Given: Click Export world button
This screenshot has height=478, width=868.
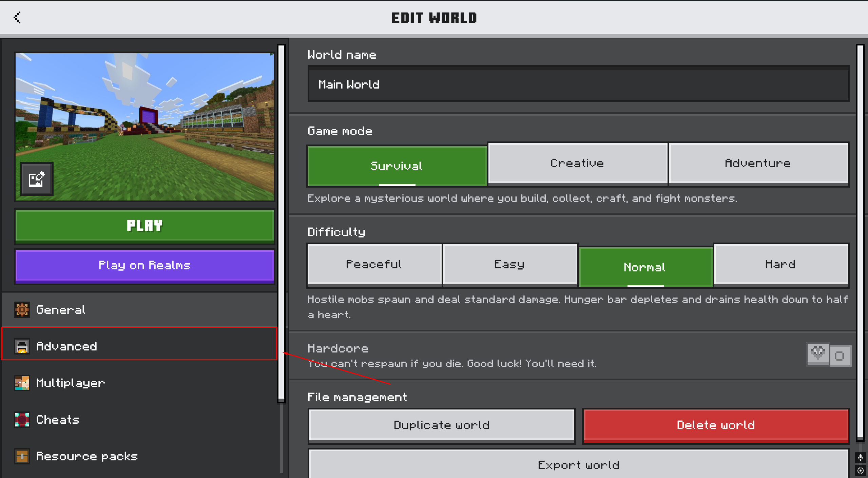Looking at the screenshot, I should [579, 464].
